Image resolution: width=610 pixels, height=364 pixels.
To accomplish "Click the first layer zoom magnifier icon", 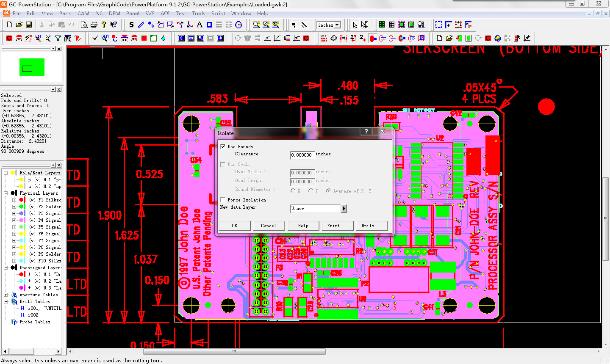I will click(x=256, y=25).
